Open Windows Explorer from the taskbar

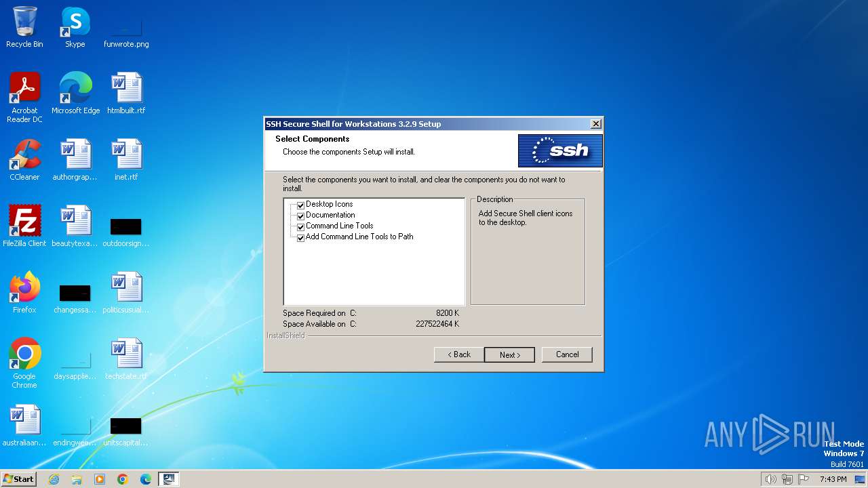point(77,479)
